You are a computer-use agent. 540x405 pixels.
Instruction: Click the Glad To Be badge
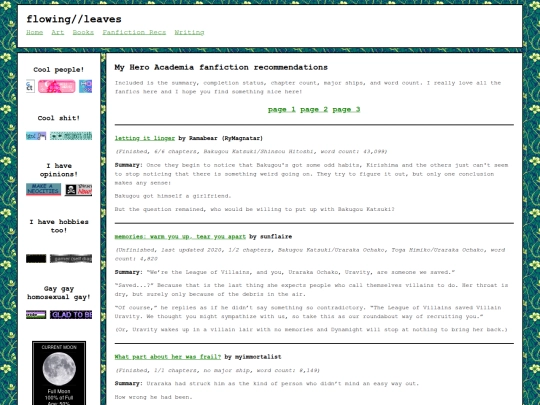tap(71, 314)
